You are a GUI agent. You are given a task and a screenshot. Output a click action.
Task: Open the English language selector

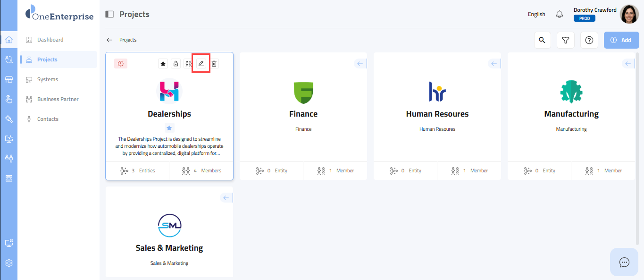536,14
